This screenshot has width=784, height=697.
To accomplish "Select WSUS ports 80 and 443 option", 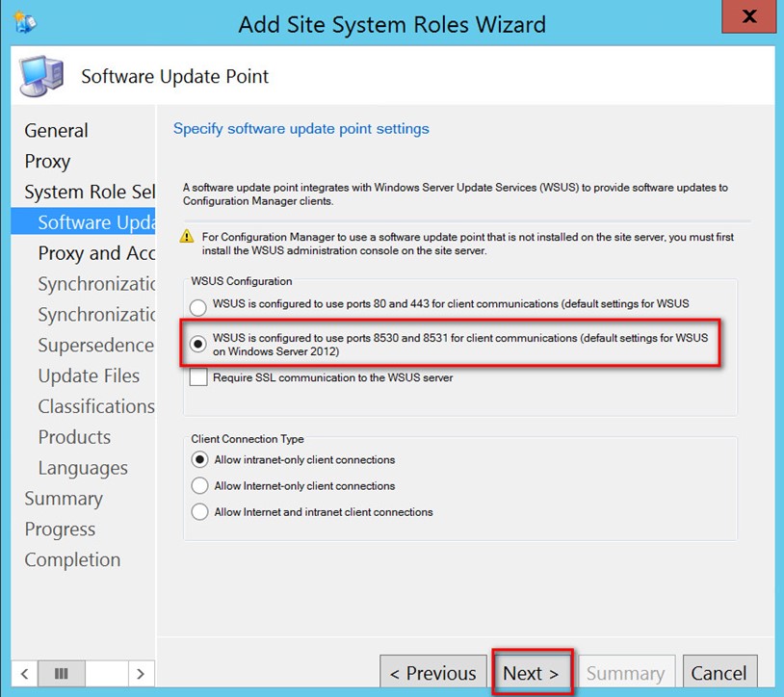I will click(198, 307).
